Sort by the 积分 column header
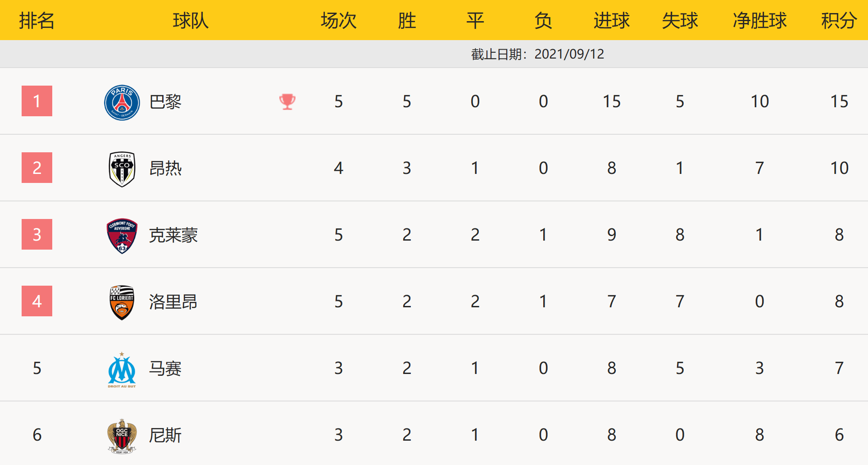 tap(839, 20)
